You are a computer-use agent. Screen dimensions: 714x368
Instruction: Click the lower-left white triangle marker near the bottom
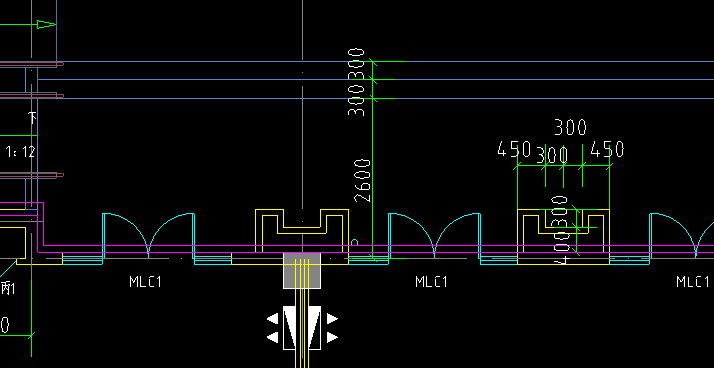coord(272,337)
